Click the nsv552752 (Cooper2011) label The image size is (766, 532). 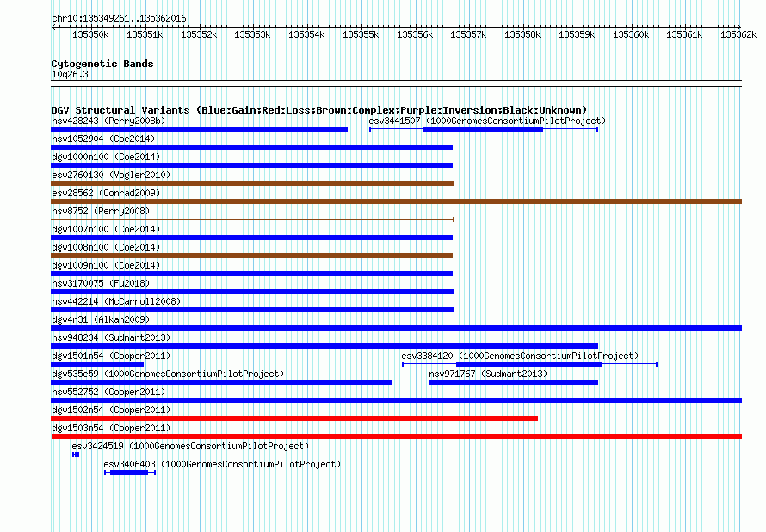coord(108,392)
